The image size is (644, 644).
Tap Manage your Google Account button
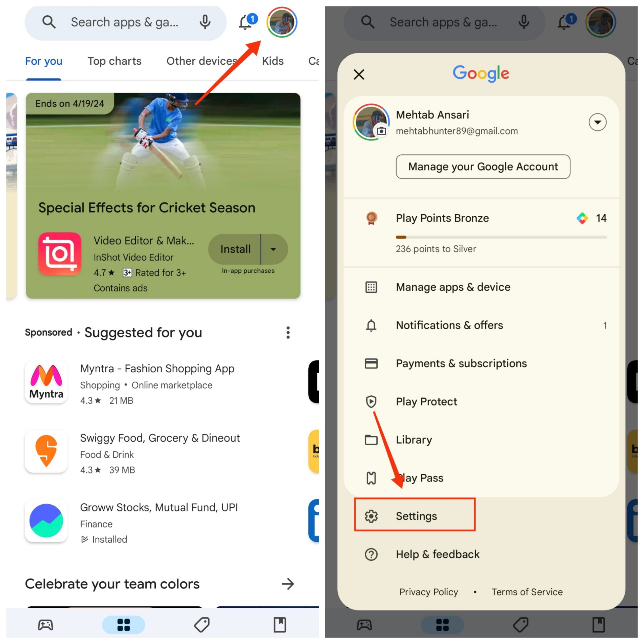point(482,166)
